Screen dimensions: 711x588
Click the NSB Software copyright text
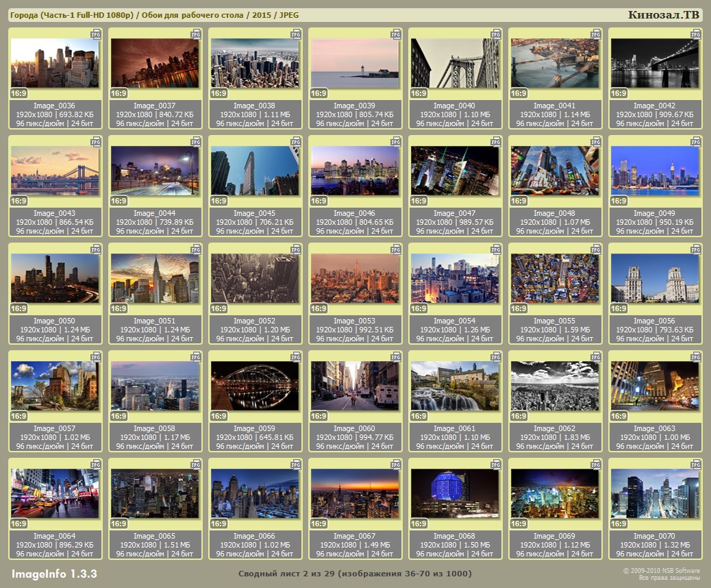coord(661,570)
